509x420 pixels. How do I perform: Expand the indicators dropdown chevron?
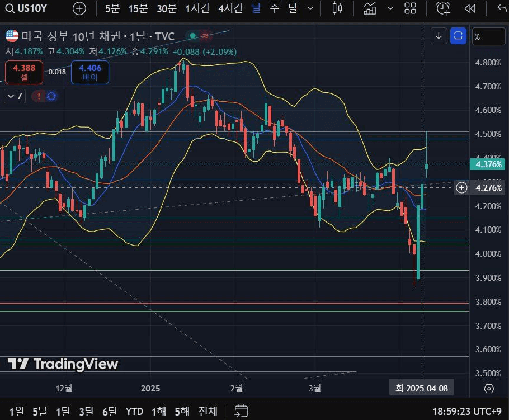tap(390, 8)
